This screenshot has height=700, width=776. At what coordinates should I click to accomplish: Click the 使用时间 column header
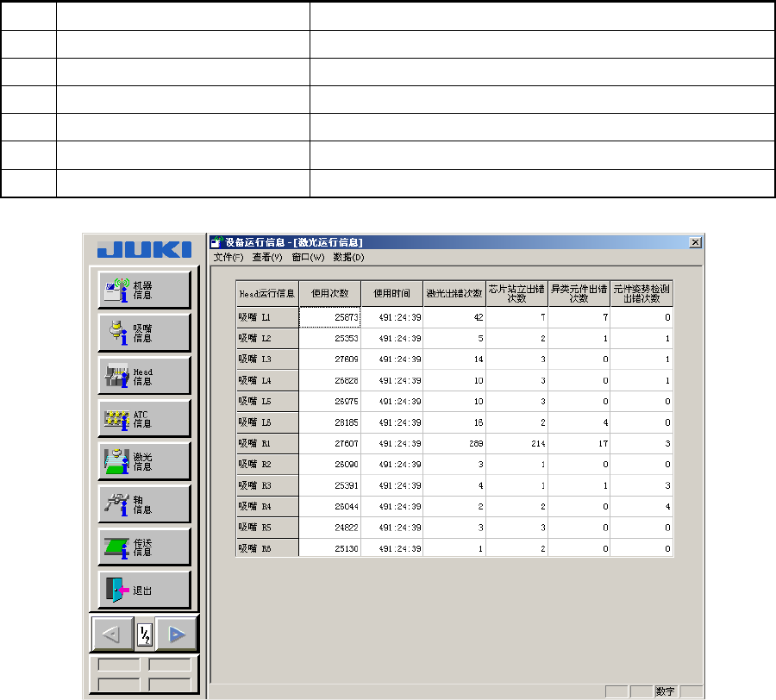(392, 293)
